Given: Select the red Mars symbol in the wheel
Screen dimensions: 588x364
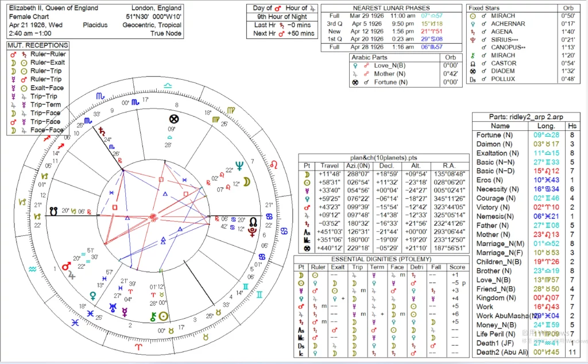Looking at the screenshot, I should (x=67, y=266).
